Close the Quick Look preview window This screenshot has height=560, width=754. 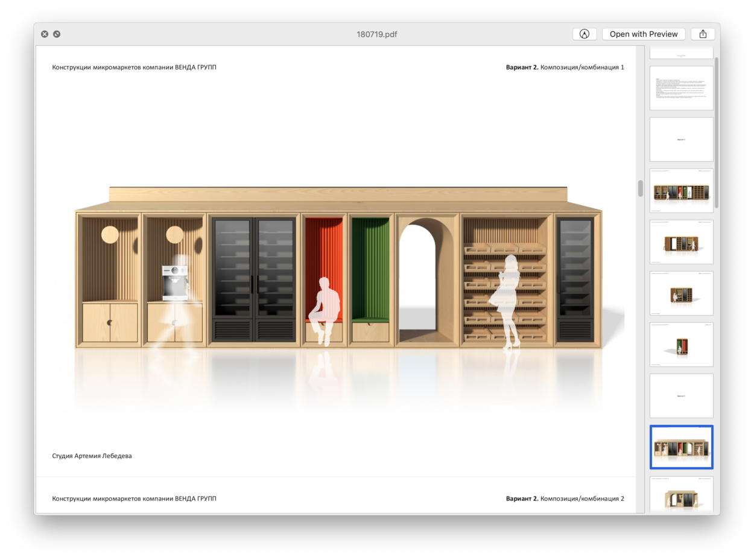coord(45,34)
